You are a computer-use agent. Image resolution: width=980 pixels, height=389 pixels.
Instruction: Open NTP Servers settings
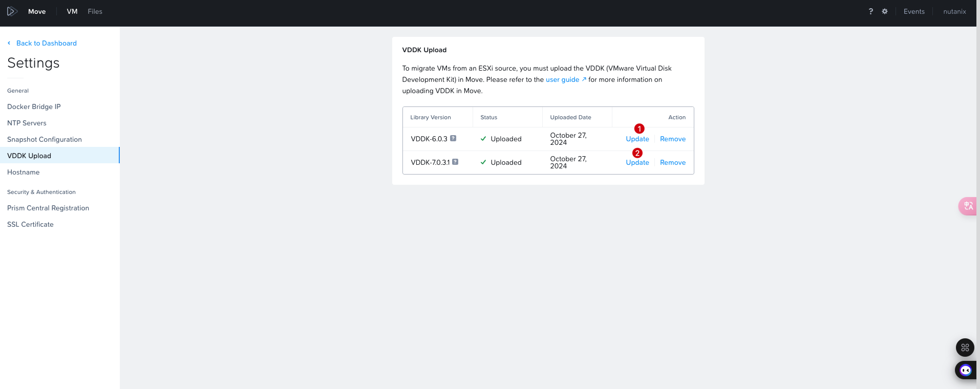[x=27, y=123]
